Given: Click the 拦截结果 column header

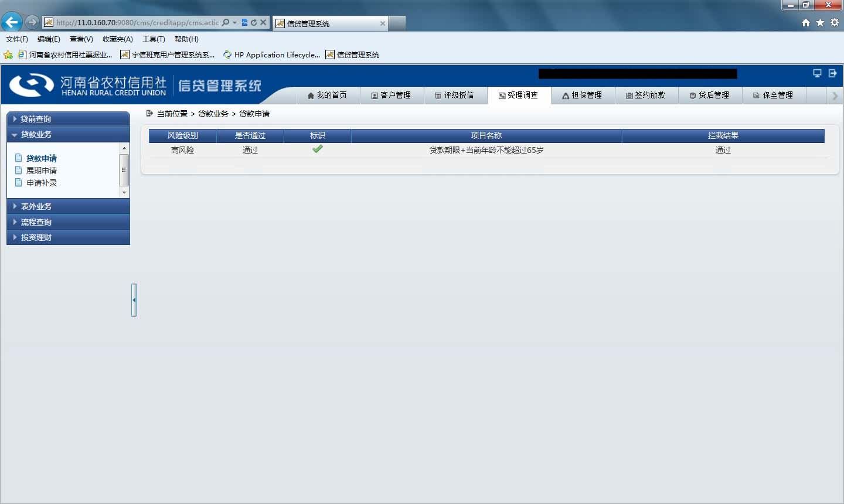Looking at the screenshot, I should coord(723,135).
